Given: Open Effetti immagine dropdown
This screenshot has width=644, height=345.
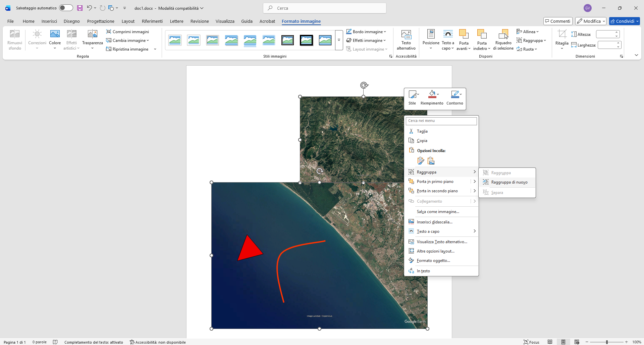Looking at the screenshot, I should (366, 40).
